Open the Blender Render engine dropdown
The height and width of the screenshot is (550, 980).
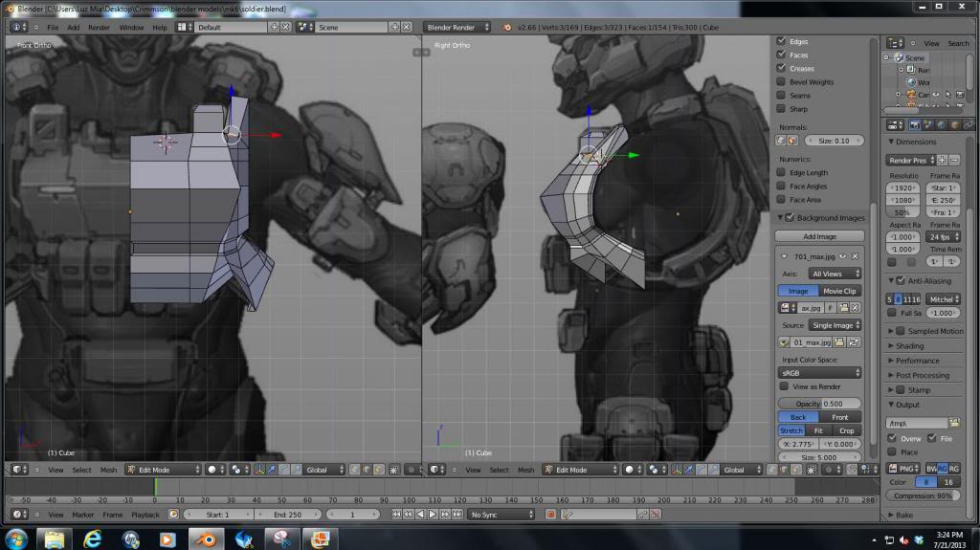457,27
